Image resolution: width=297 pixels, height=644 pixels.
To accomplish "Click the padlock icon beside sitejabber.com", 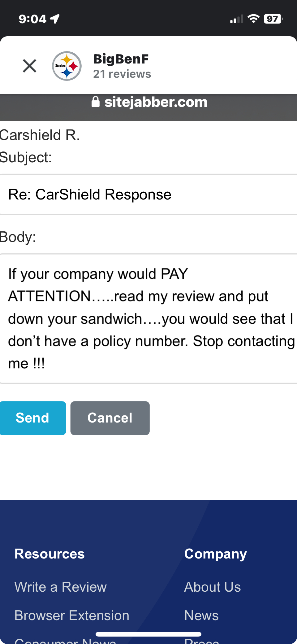I will click(x=96, y=102).
